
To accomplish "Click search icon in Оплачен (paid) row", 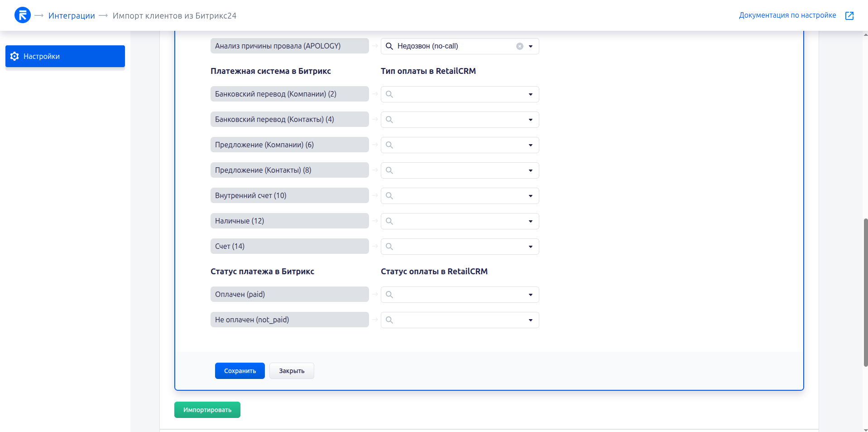I will pos(389,295).
